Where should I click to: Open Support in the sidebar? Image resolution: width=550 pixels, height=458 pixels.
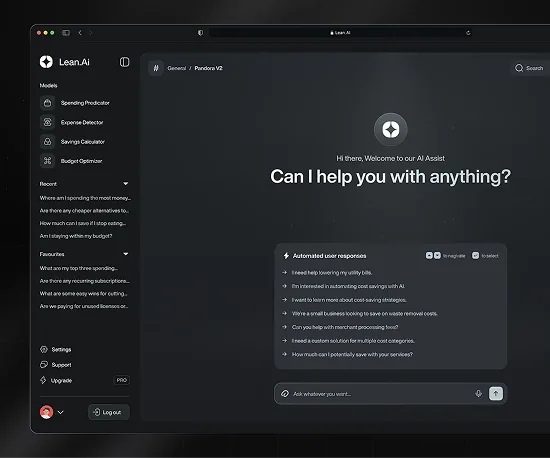pyautogui.click(x=55, y=365)
